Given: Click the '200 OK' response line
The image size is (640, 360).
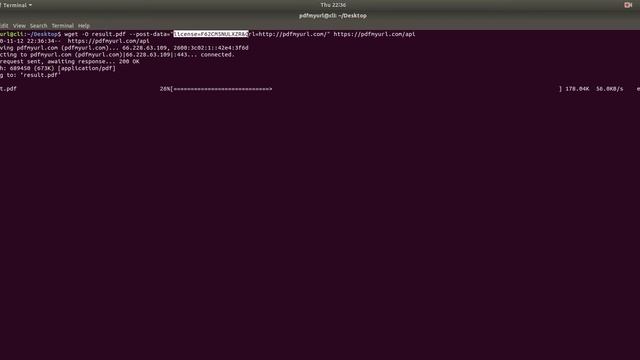Looking at the screenshot, I should point(69,62).
